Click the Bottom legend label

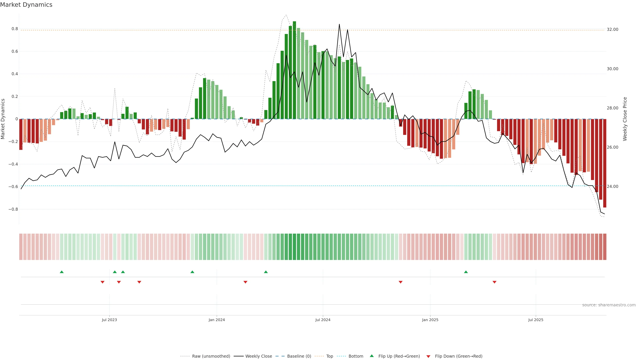(x=356, y=356)
